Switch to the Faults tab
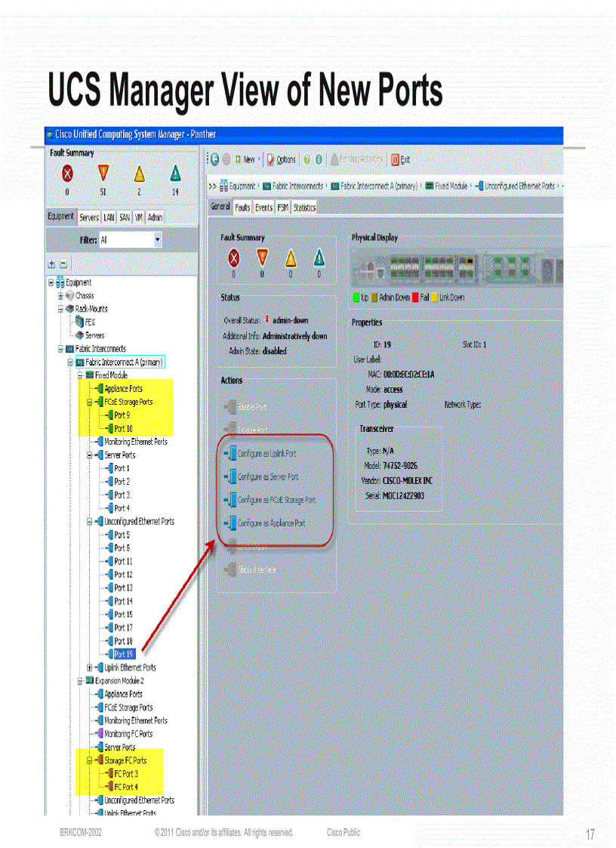The image size is (616, 848). [242, 207]
